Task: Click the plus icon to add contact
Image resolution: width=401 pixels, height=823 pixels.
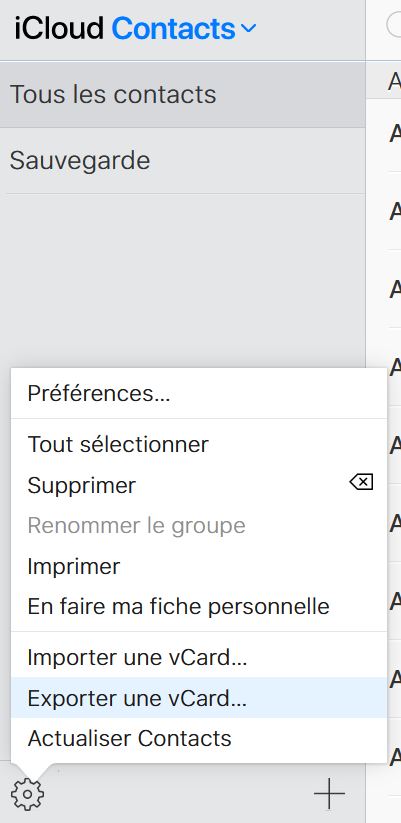Action: coord(329,794)
